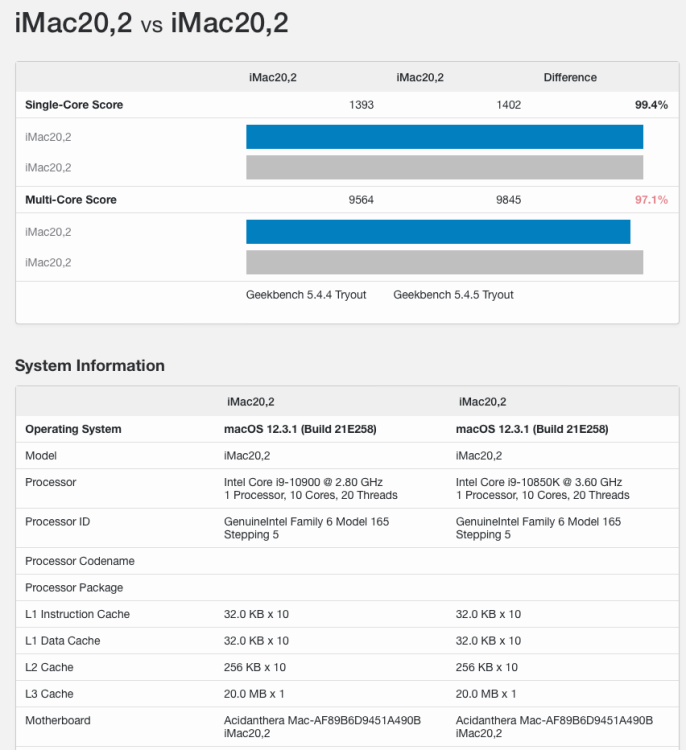Screen dimensions: 686x750
Task: Click the red 97.1% difference value
Action: pyautogui.click(x=651, y=199)
